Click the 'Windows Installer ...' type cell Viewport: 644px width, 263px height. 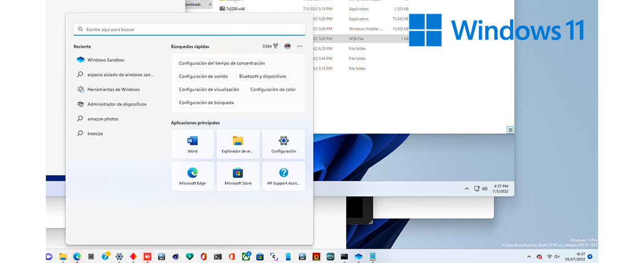[365, 29]
